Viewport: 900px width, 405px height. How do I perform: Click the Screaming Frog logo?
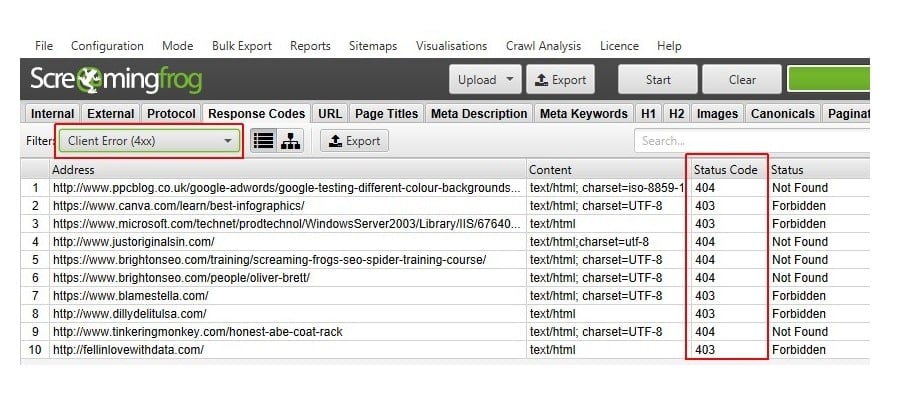(116, 80)
